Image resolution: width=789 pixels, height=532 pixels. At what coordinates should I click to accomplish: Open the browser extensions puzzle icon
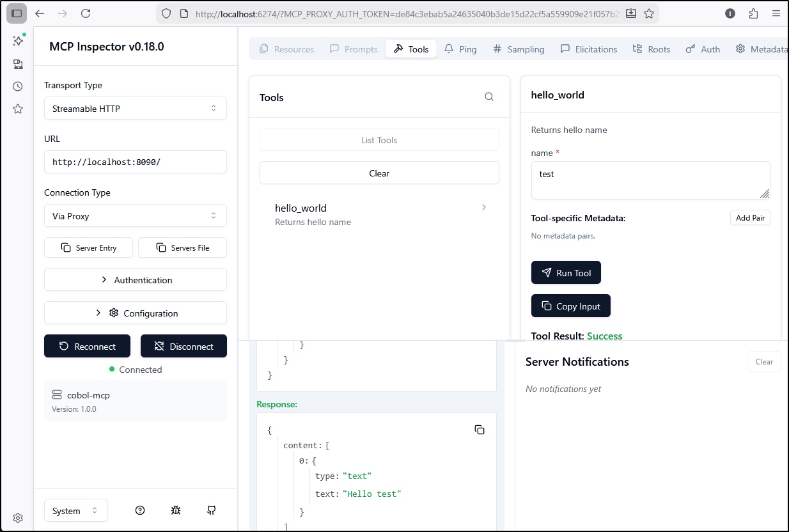(x=753, y=13)
